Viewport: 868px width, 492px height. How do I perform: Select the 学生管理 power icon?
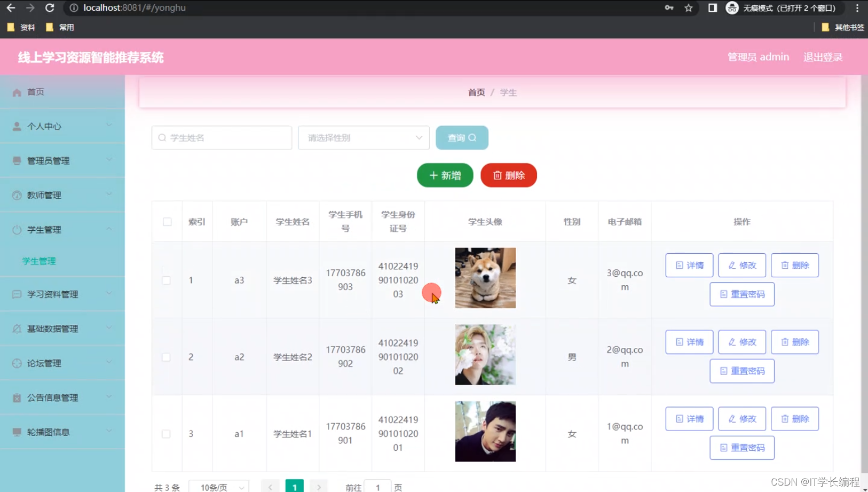[16, 229]
